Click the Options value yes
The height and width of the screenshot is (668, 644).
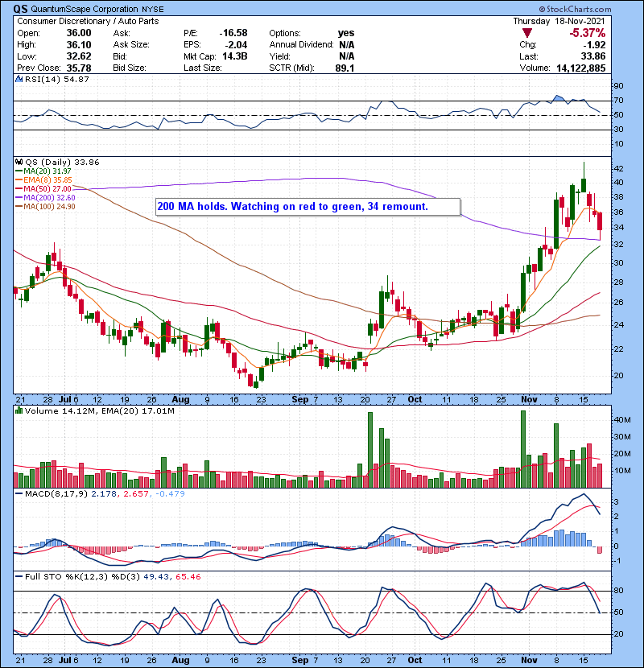pos(346,33)
